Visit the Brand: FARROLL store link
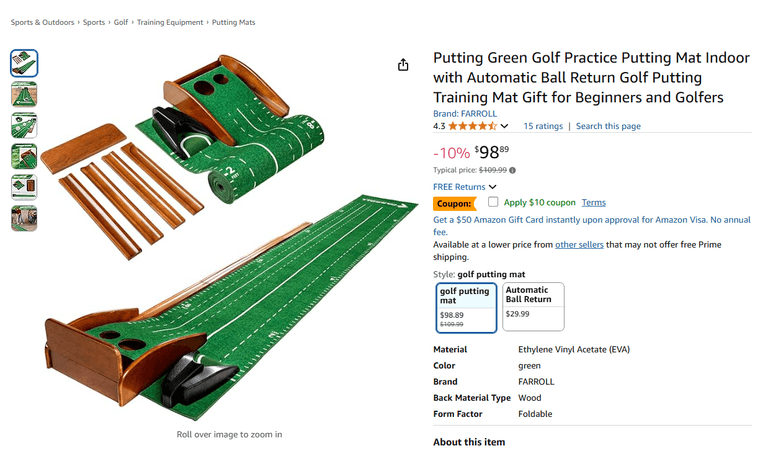 pyautogui.click(x=465, y=114)
